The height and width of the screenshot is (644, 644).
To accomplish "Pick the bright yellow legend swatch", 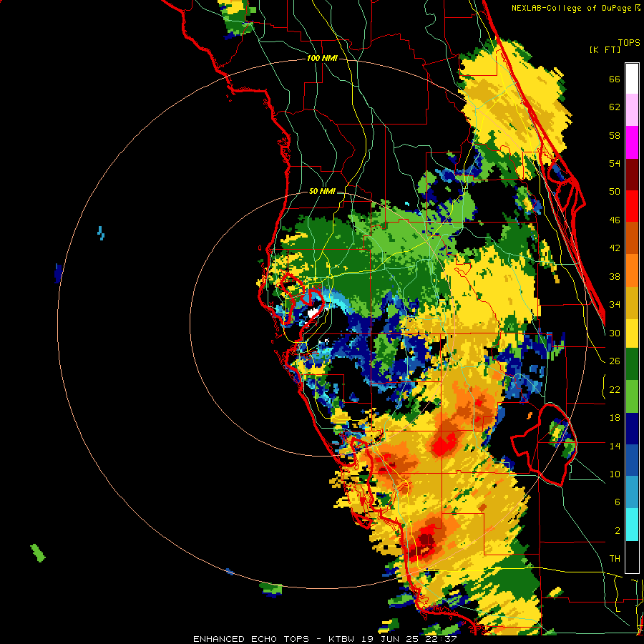I will (632, 333).
